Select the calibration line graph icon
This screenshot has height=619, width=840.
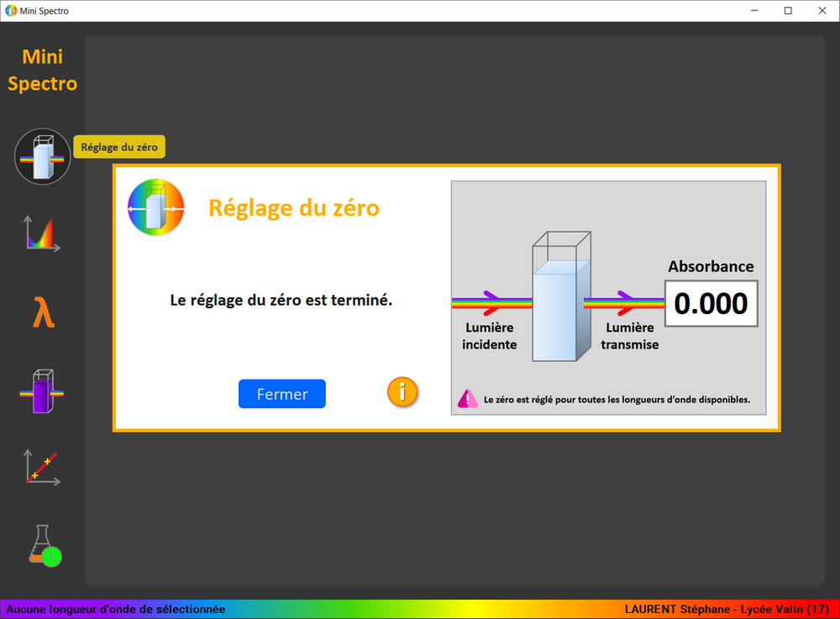(43, 468)
